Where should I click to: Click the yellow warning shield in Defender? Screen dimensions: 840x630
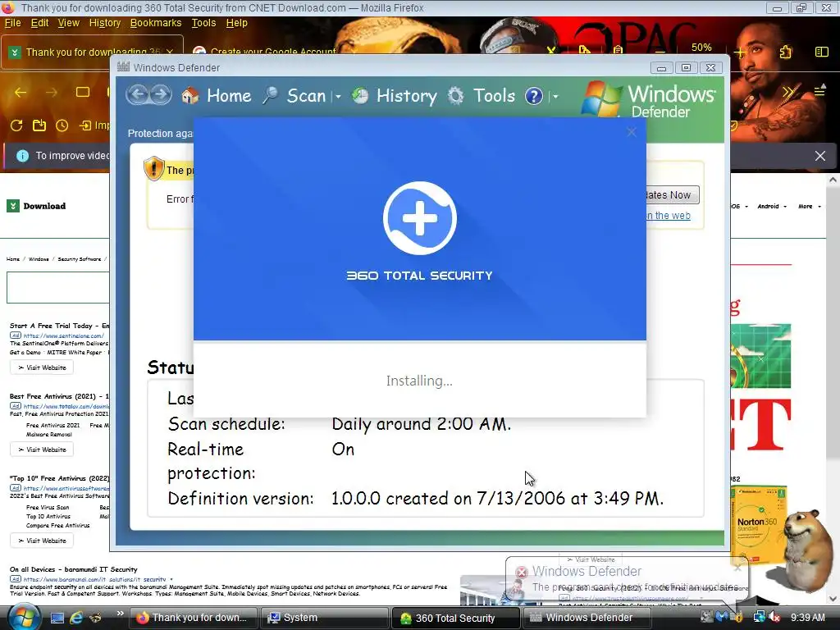tap(153, 168)
